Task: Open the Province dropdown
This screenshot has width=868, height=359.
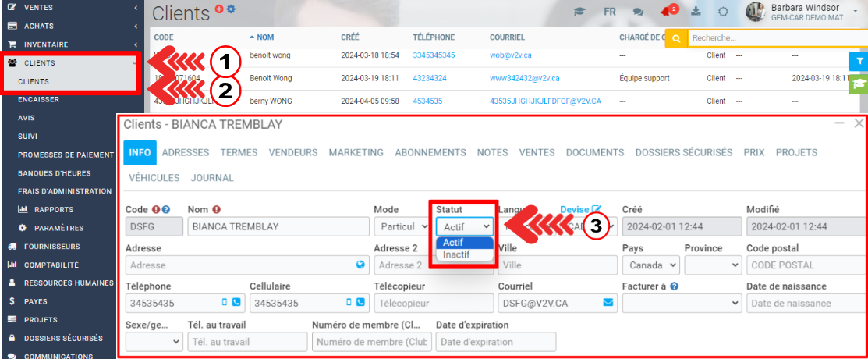Action: pos(713,265)
